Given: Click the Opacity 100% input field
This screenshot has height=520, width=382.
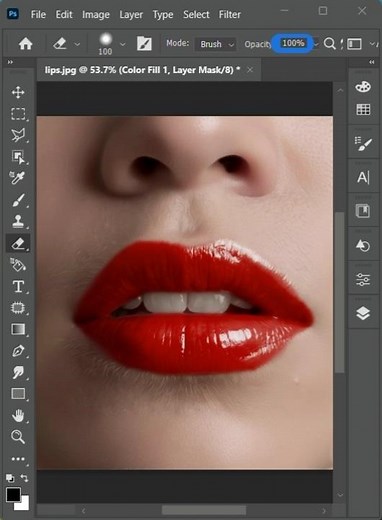Looking at the screenshot, I should [x=293, y=43].
